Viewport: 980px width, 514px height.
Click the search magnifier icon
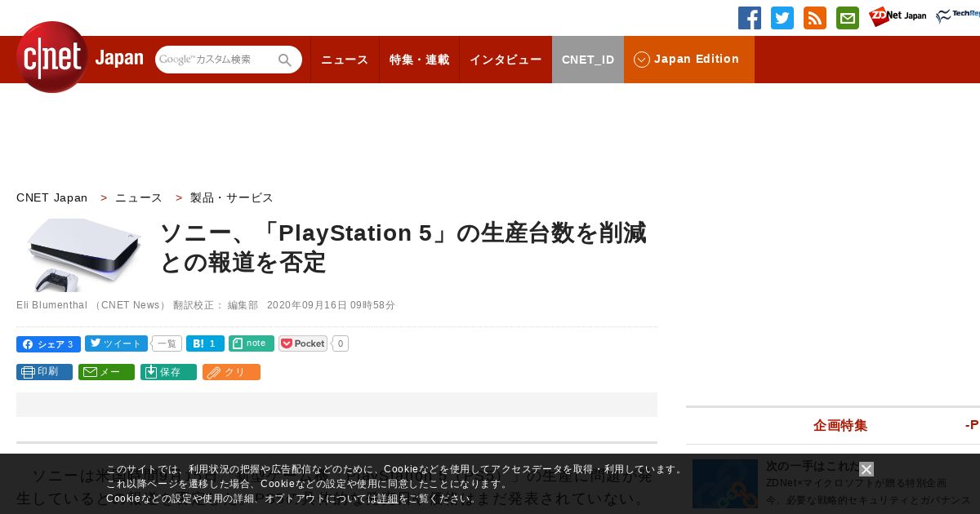(x=285, y=60)
